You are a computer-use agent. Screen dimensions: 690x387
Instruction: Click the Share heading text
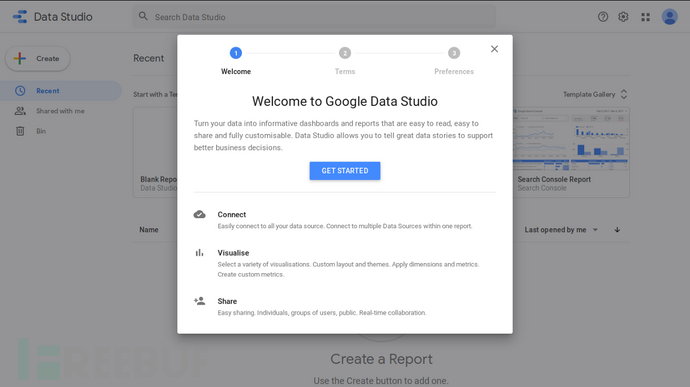[x=227, y=301]
